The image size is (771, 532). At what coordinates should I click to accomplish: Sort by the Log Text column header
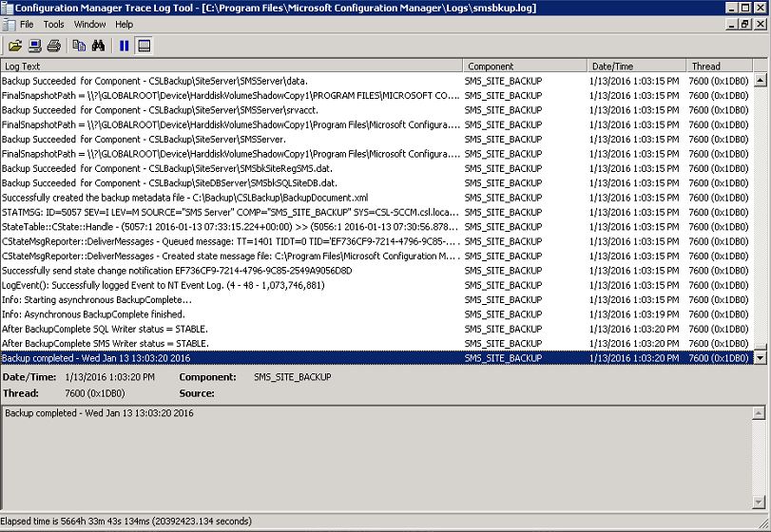pos(232,66)
